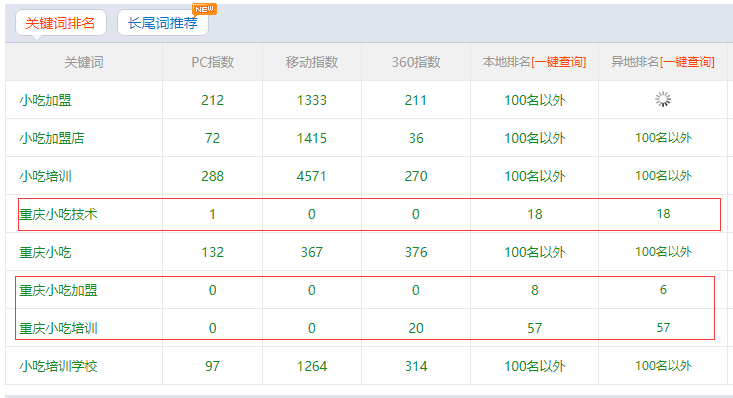This screenshot has width=733, height=398.
Task: Click the 360指数 column header
Action: click(416, 62)
